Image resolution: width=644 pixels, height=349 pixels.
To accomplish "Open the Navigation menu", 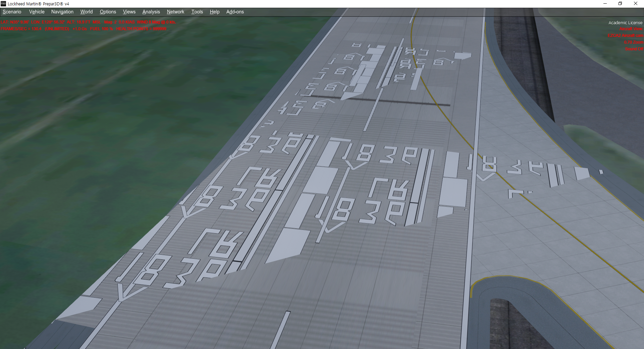I will 62,12.
